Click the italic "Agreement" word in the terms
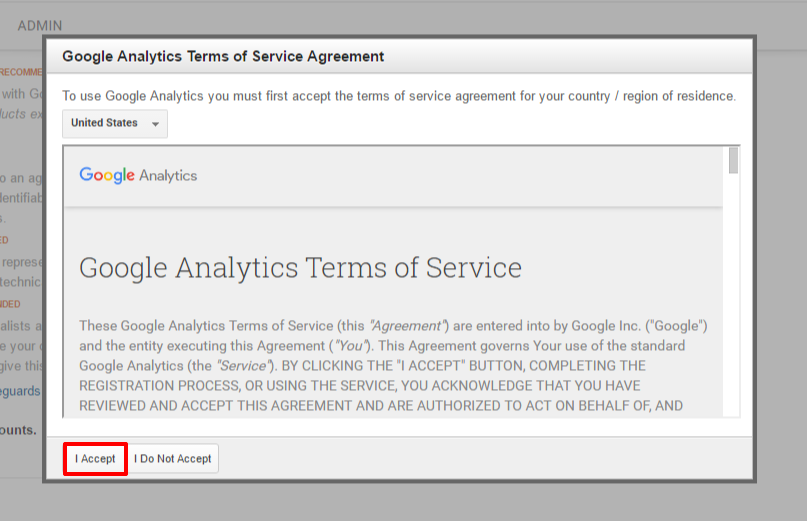 (407, 326)
